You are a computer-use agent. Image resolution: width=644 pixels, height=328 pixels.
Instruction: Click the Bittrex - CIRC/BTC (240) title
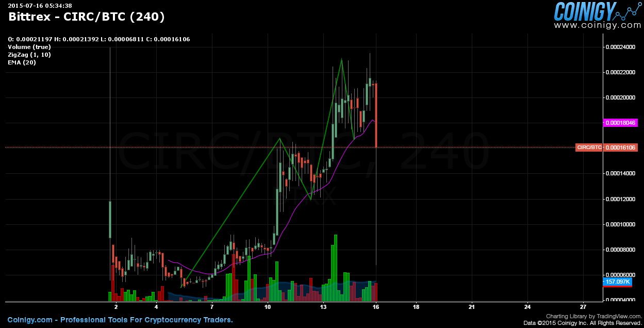point(87,17)
